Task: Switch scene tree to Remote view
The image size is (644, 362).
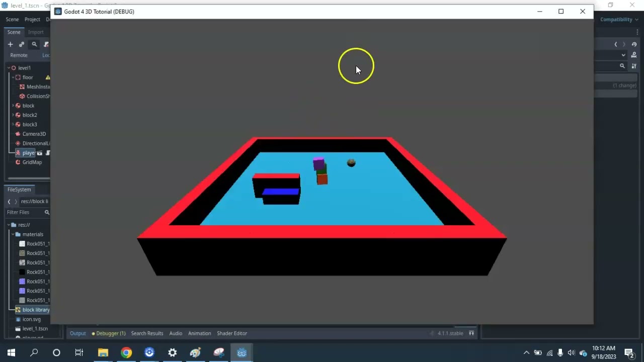Action: point(19,55)
